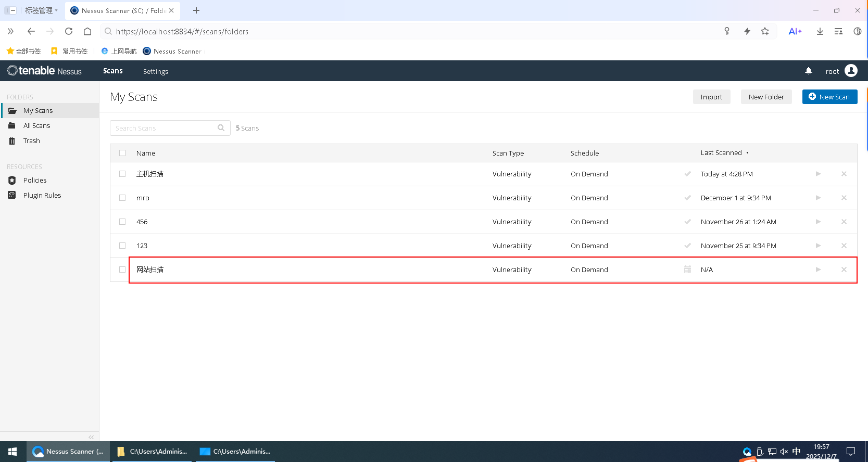The width and height of the screenshot is (868, 462).
Task: Delete the 123 scan using X icon
Action: pyautogui.click(x=844, y=246)
